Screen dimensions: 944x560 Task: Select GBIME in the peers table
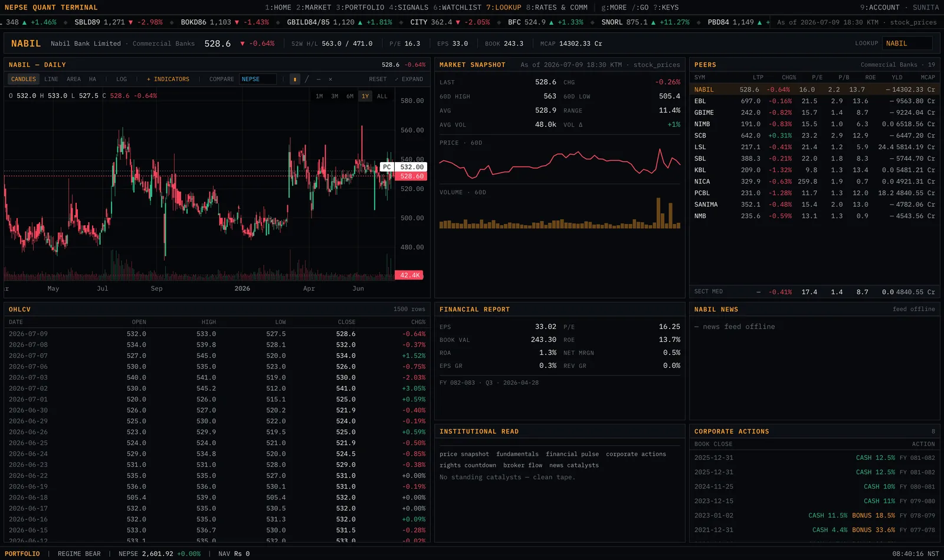pyautogui.click(x=814, y=113)
